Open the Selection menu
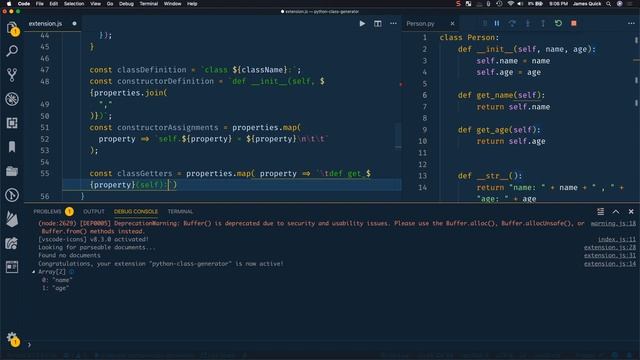Viewport: 640px width, 360px height. (x=74, y=4)
